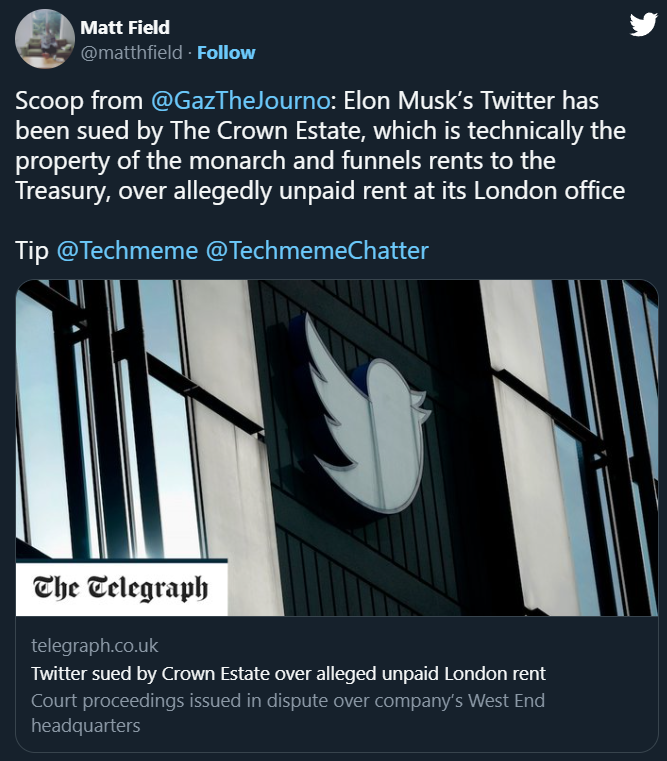
Task: Open the @TechmemeChatter mention
Action: pyautogui.click(x=317, y=249)
